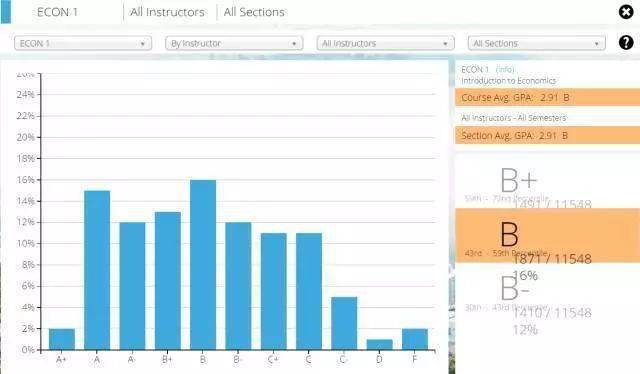
Task: Click the Section Avg. GPA orange banner
Action: tap(547, 135)
